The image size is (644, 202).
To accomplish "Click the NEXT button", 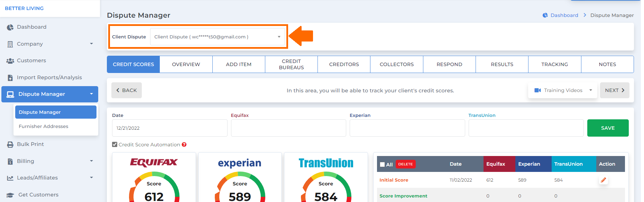I will coord(615,90).
